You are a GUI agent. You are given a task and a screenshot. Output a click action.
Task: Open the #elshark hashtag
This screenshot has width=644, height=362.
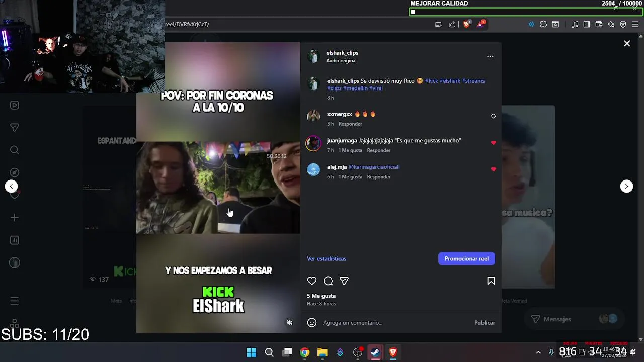pyautogui.click(x=450, y=81)
